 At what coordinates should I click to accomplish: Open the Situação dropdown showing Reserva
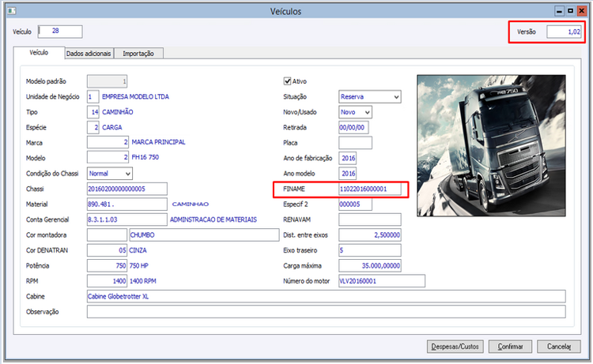[x=370, y=96]
